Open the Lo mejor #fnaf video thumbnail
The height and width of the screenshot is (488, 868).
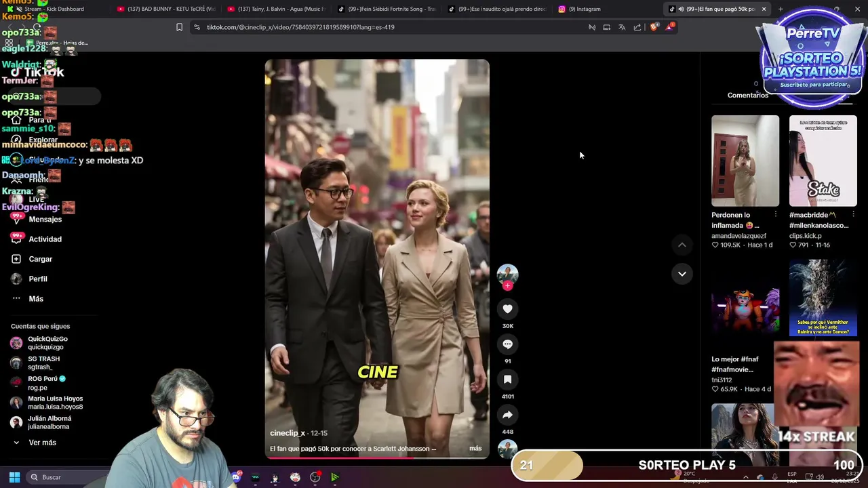pos(745,305)
